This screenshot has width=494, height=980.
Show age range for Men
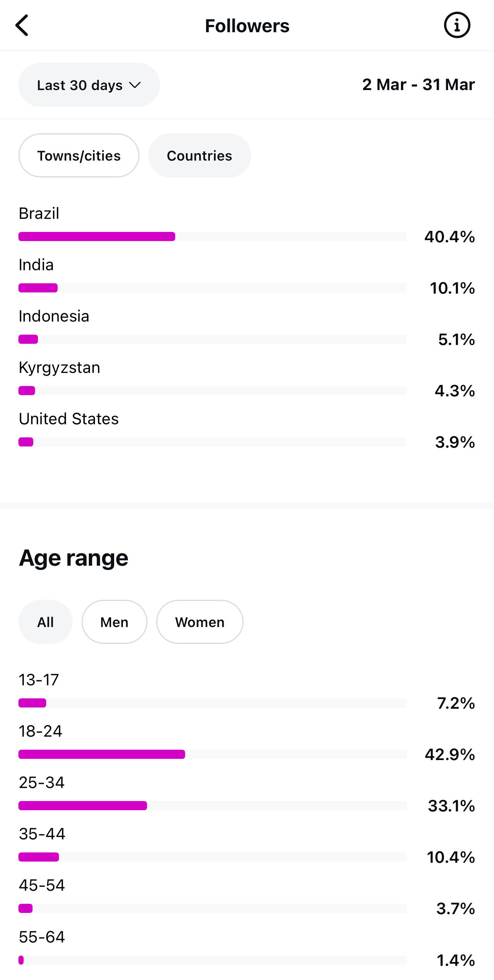pyautogui.click(x=114, y=622)
